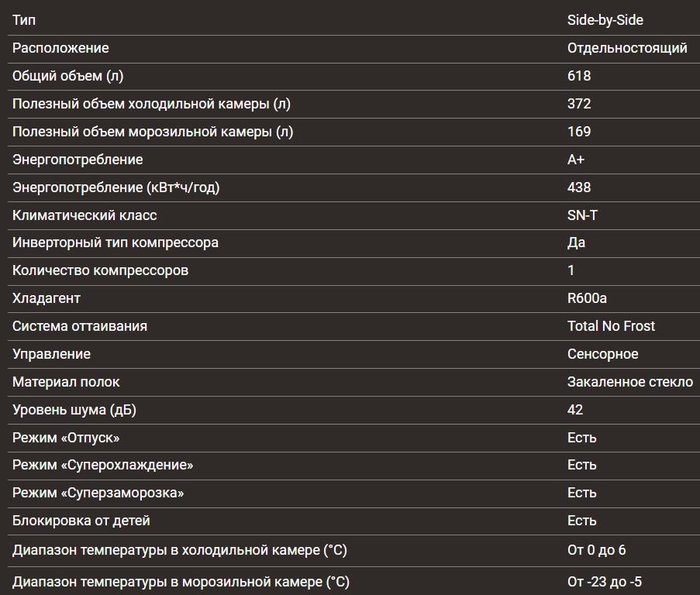Image resolution: width=700 pixels, height=595 pixels.
Task: Click "Есть" next to "Режим «Суперзаморозка»"
Action: click(581, 493)
